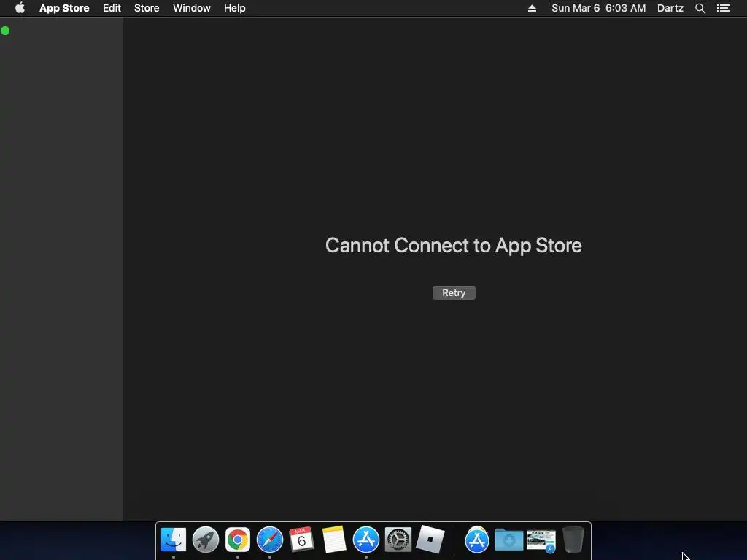Open the Apple menu
Image resolution: width=747 pixels, height=560 pixels.
coord(20,8)
